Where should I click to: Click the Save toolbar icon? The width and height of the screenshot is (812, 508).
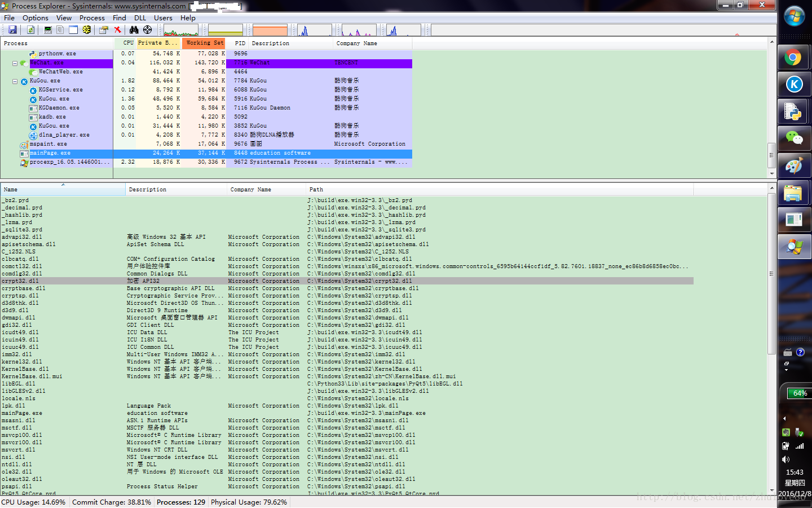coord(12,30)
